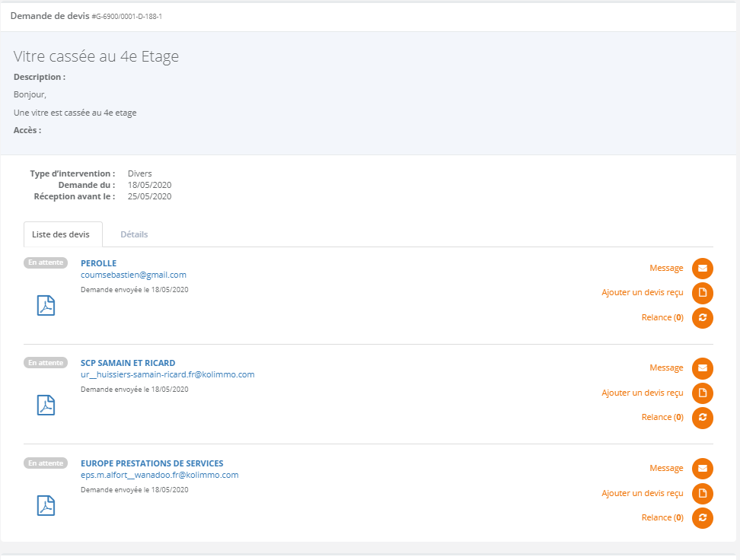Click the Message text link for PEROLLE
The width and height of the screenshot is (740, 560).
(666, 268)
